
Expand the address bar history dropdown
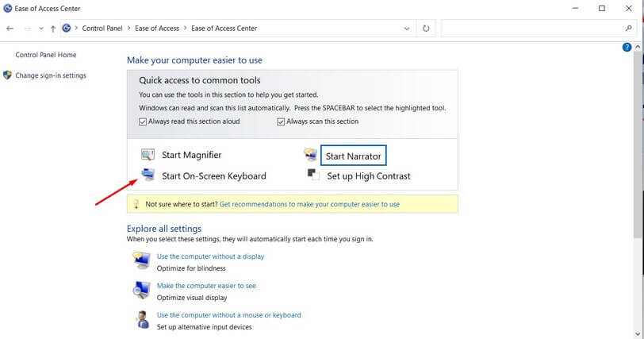click(407, 29)
